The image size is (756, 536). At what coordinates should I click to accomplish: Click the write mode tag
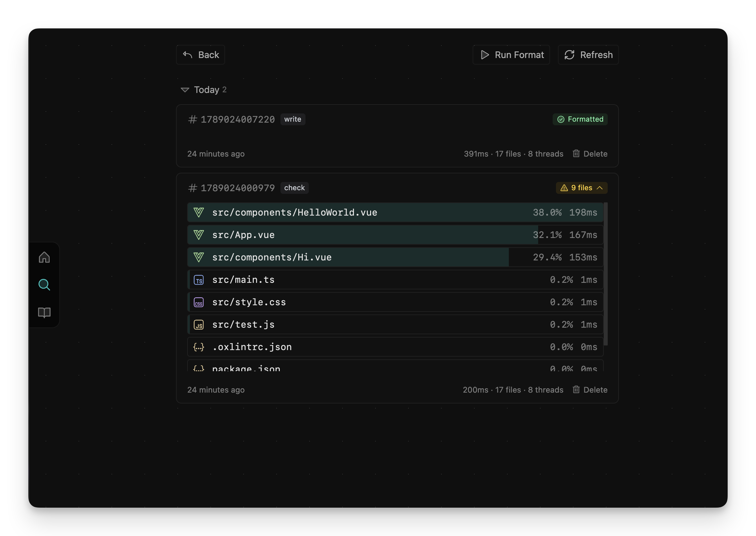[293, 119]
